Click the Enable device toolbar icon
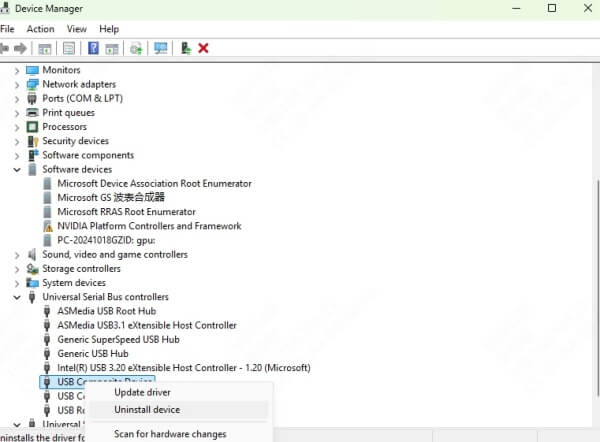 click(x=186, y=48)
